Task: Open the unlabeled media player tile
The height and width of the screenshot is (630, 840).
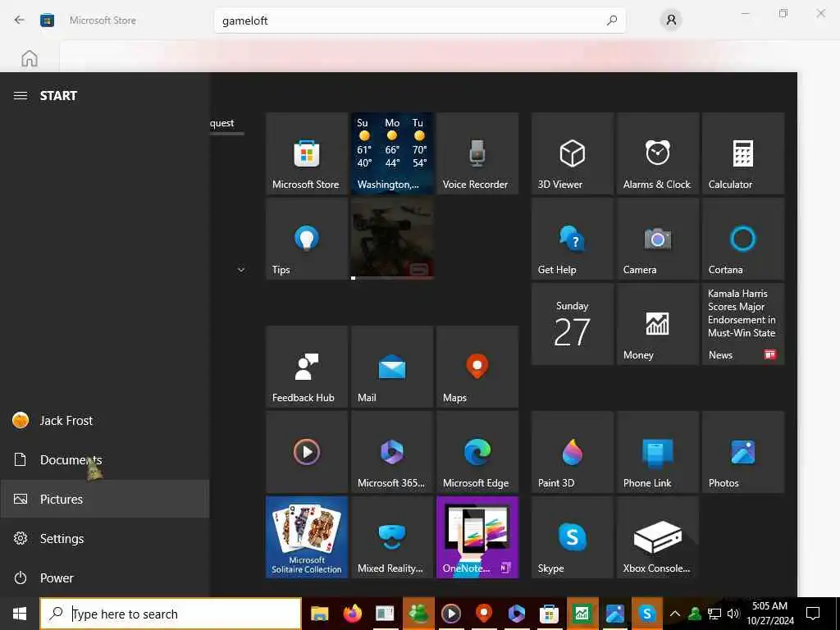Action: (307, 452)
